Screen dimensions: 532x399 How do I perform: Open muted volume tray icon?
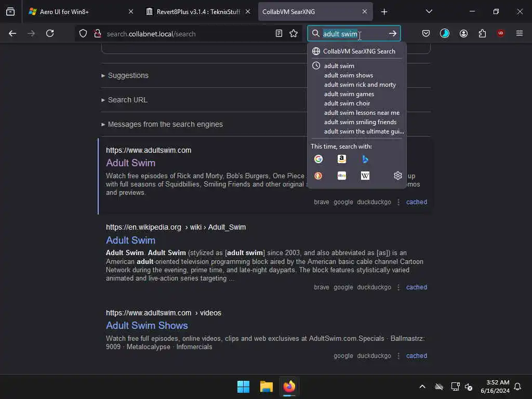tap(469, 387)
